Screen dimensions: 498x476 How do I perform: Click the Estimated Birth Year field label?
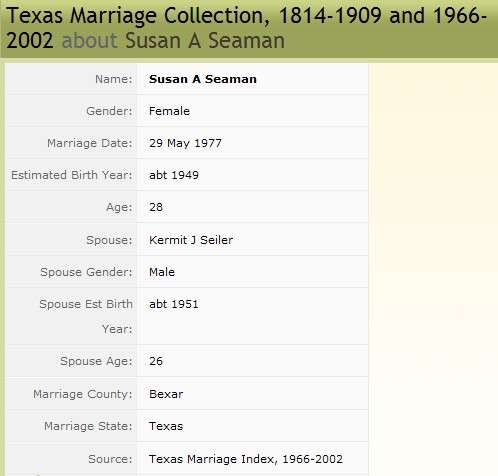pyautogui.click(x=72, y=175)
